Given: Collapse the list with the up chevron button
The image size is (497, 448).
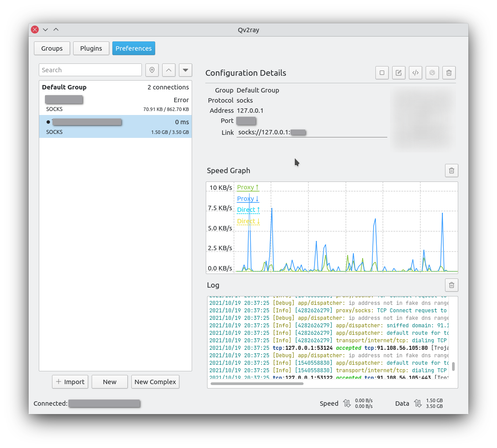Looking at the screenshot, I should (x=169, y=70).
